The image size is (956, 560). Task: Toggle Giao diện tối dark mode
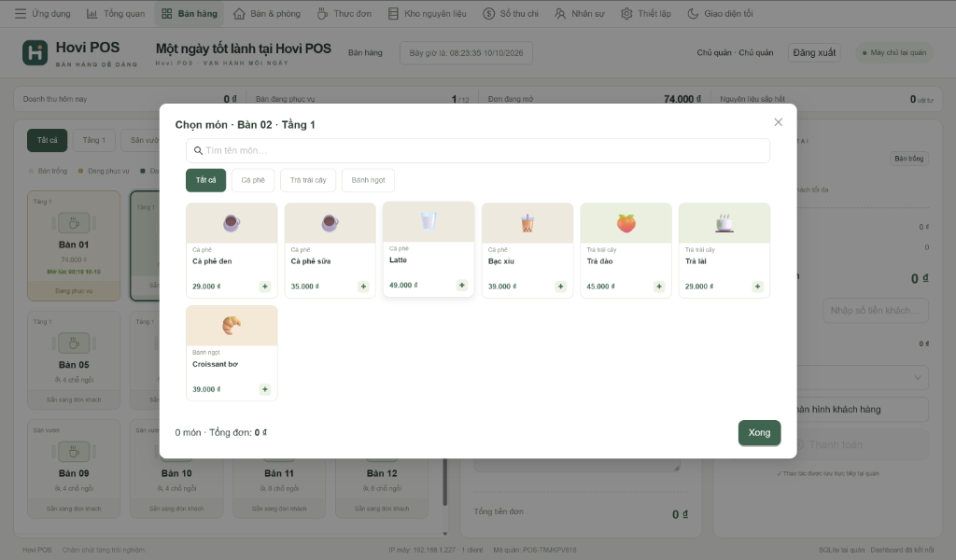[720, 13]
